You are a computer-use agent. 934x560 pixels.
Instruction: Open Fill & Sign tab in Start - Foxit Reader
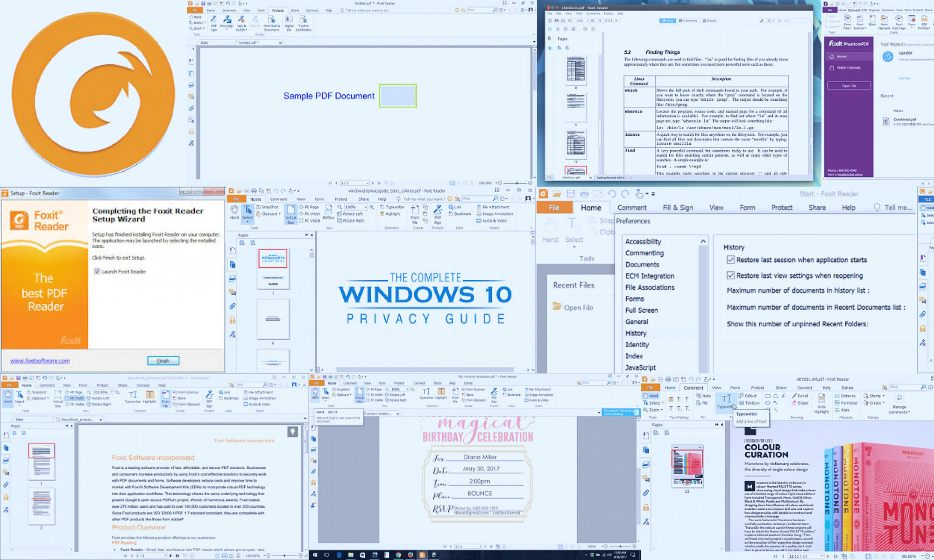click(678, 208)
